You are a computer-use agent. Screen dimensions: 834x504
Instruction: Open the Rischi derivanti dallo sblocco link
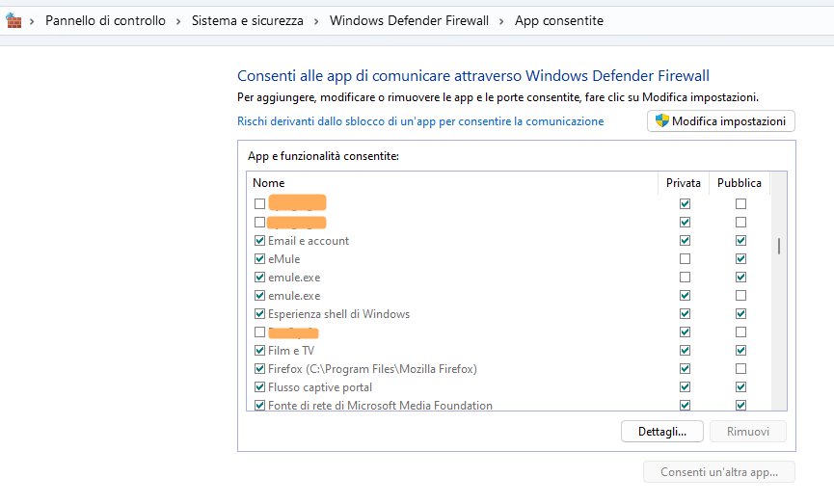coord(420,121)
